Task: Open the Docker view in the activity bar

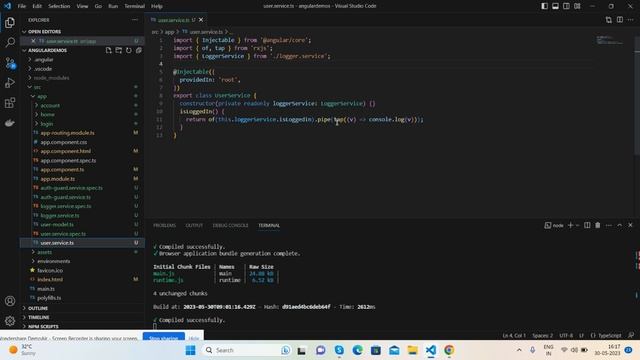Action: [10, 122]
